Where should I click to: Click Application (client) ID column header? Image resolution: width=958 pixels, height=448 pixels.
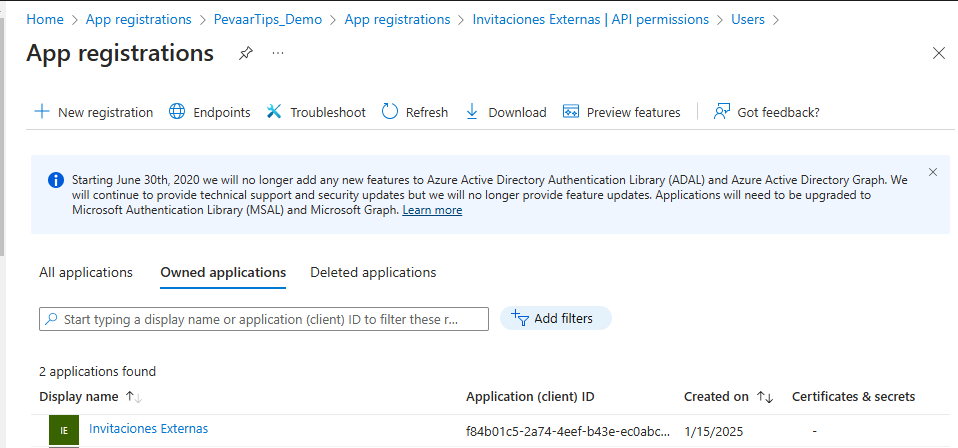tap(530, 397)
